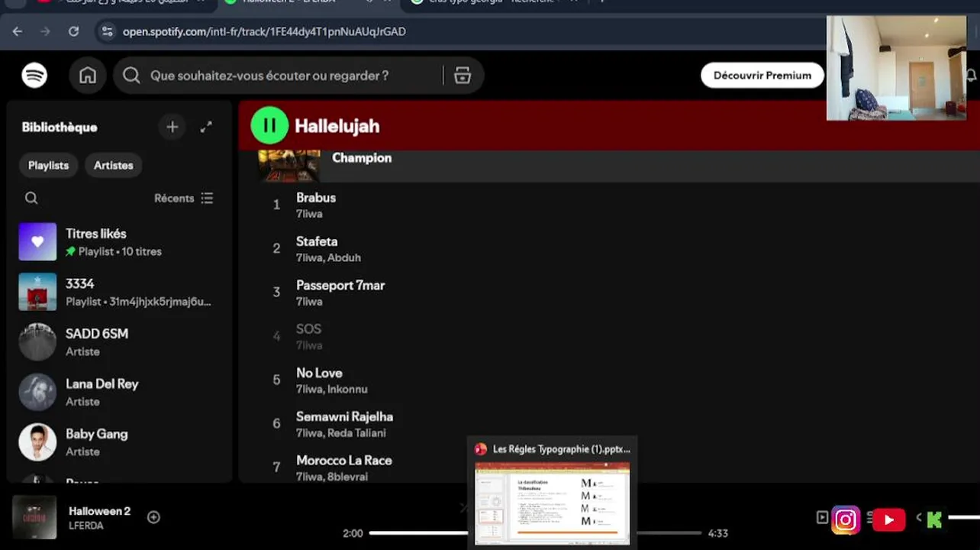Open the Récents sort dropdown
Image resolution: width=980 pixels, height=550 pixels.
click(183, 198)
